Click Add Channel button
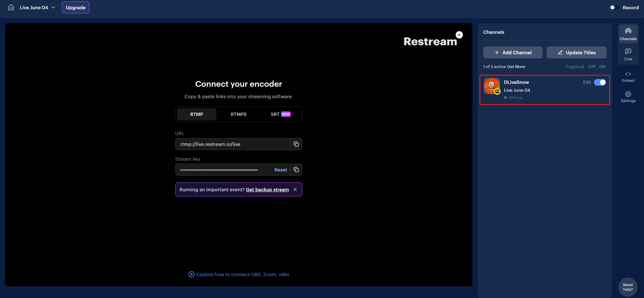644x298 pixels. tap(513, 53)
